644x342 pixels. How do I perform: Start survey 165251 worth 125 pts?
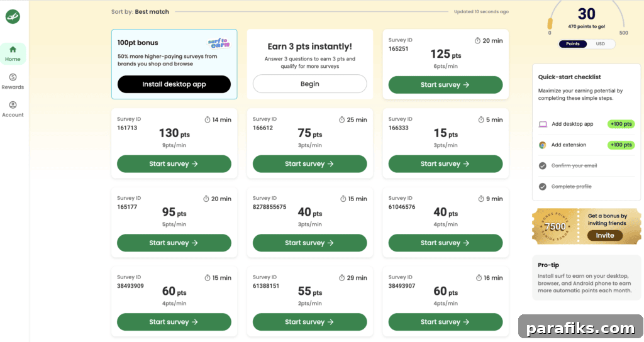pyautogui.click(x=445, y=85)
